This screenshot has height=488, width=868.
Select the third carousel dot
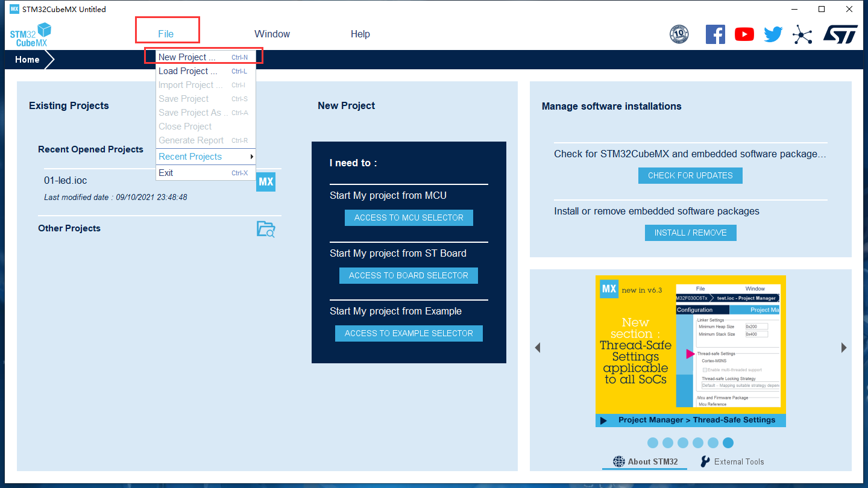tap(683, 443)
